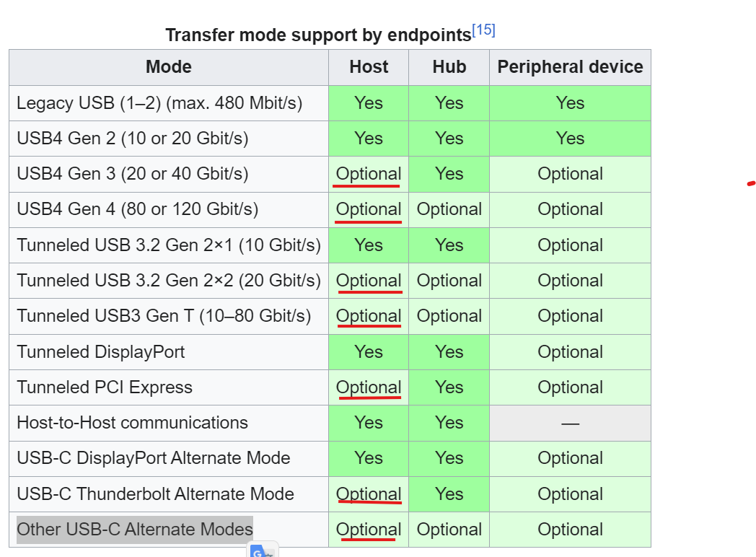Viewport: 756px width, 557px height.
Task: Click the dash cell in Host-to-Host row
Action: coord(570,424)
